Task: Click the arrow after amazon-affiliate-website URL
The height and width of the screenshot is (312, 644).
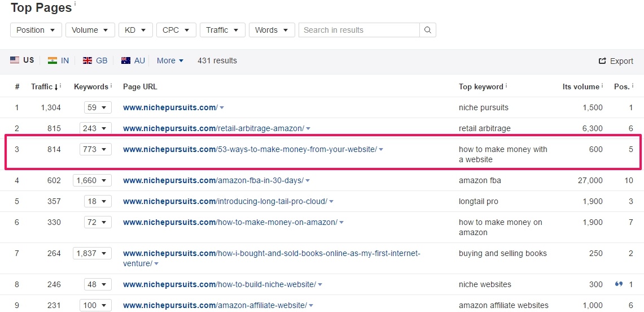Action: 311,306
